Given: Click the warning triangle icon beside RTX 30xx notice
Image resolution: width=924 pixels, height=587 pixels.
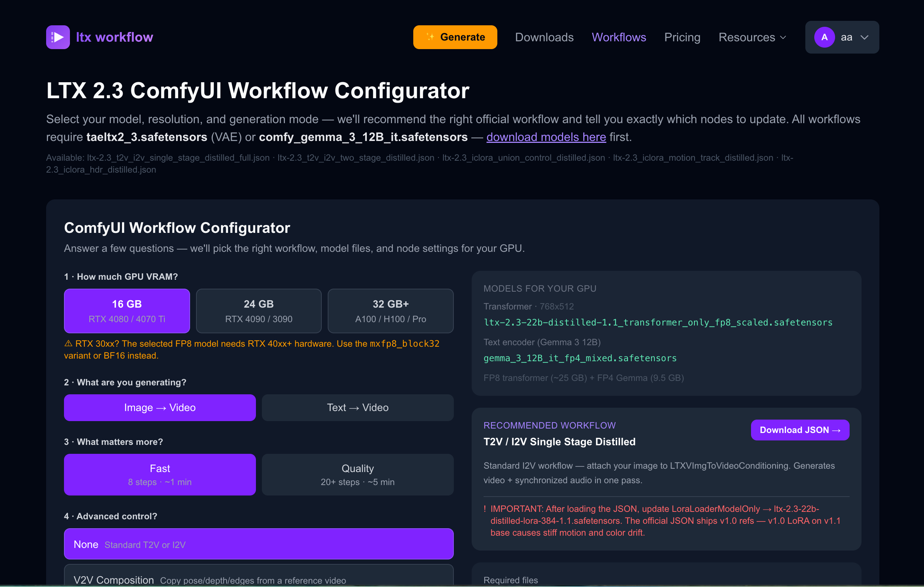Looking at the screenshot, I should pos(68,343).
